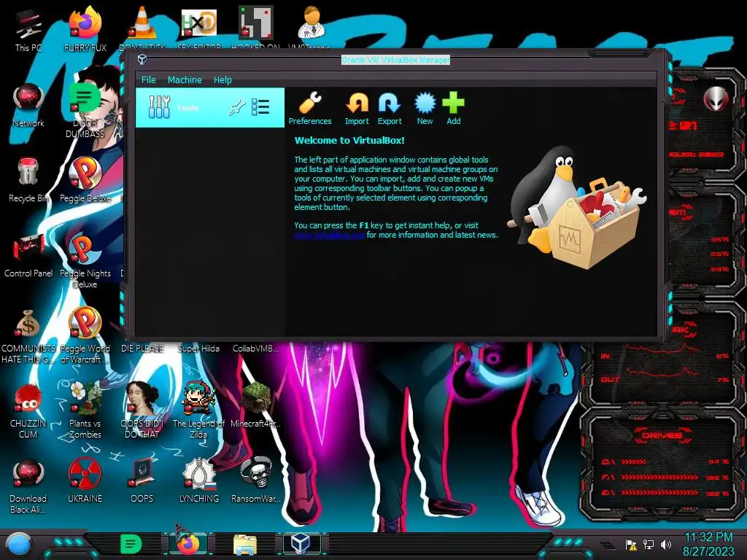Open VirtualBox Preferences with the wrench icon

coord(310,103)
